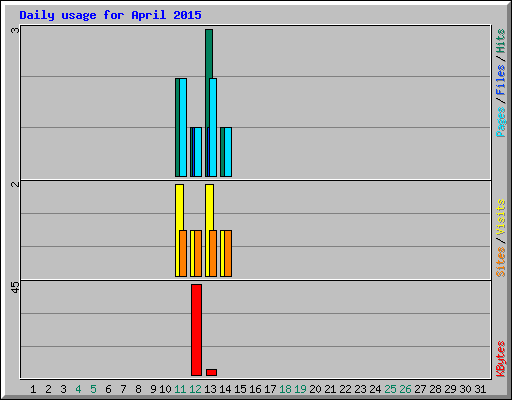Click day '11' on the x-axis
The height and width of the screenshot is (400, 512).
[x=180, y=389]
